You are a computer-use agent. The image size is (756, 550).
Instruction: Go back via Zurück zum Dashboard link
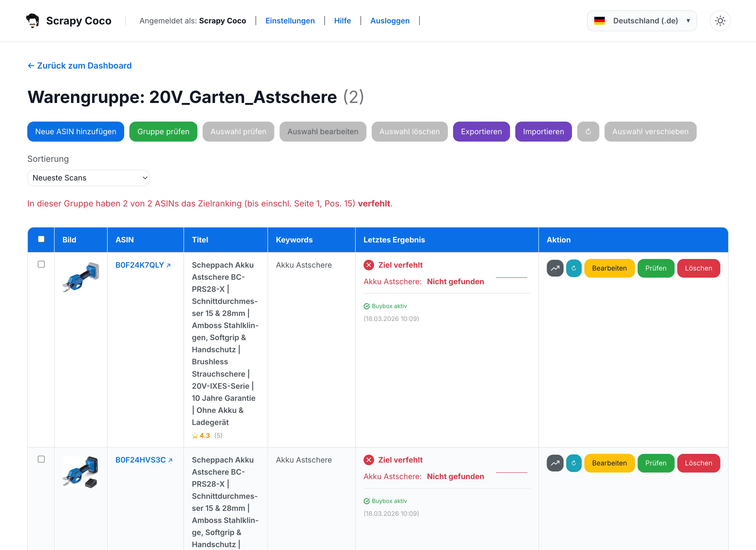[80, 66]
